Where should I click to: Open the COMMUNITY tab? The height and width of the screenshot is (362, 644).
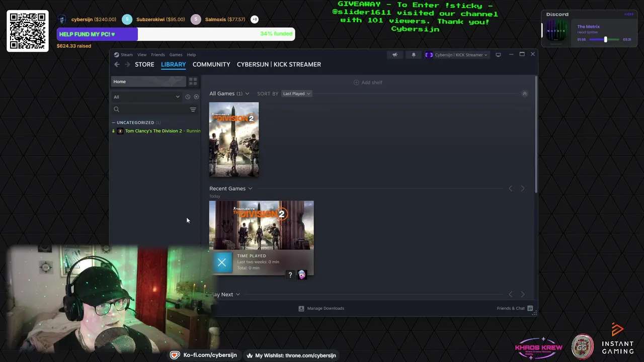[x=211, y=64]
